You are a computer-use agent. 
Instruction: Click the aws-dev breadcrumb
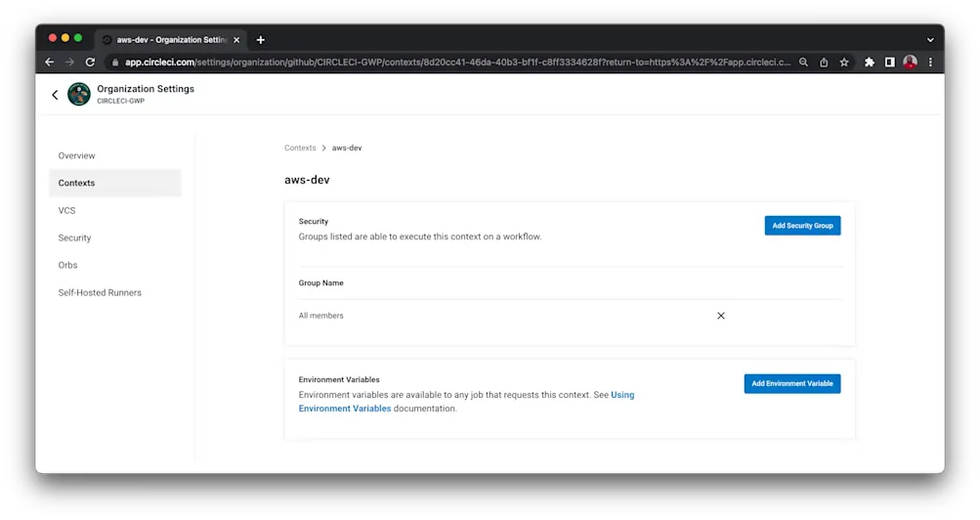tap(347, 149)
